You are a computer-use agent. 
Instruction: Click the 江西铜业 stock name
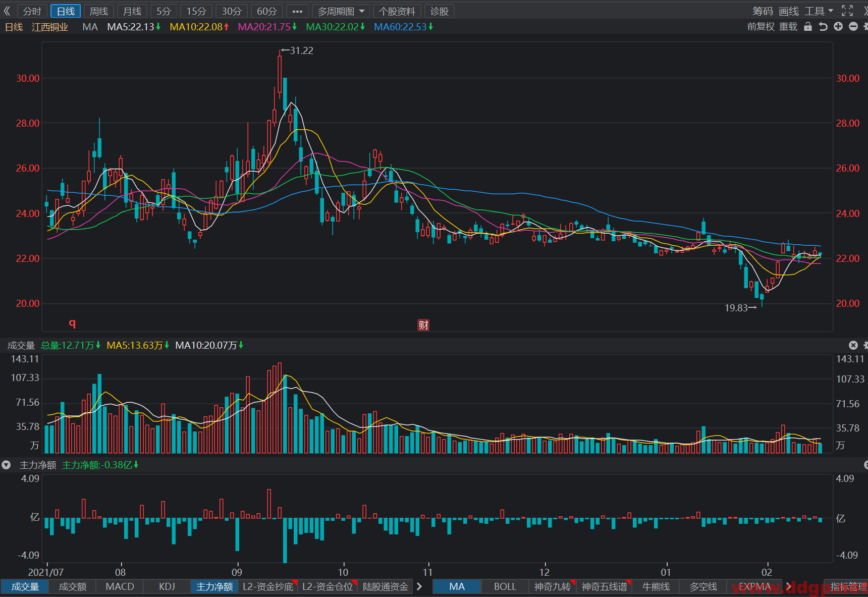pos(50,27)
